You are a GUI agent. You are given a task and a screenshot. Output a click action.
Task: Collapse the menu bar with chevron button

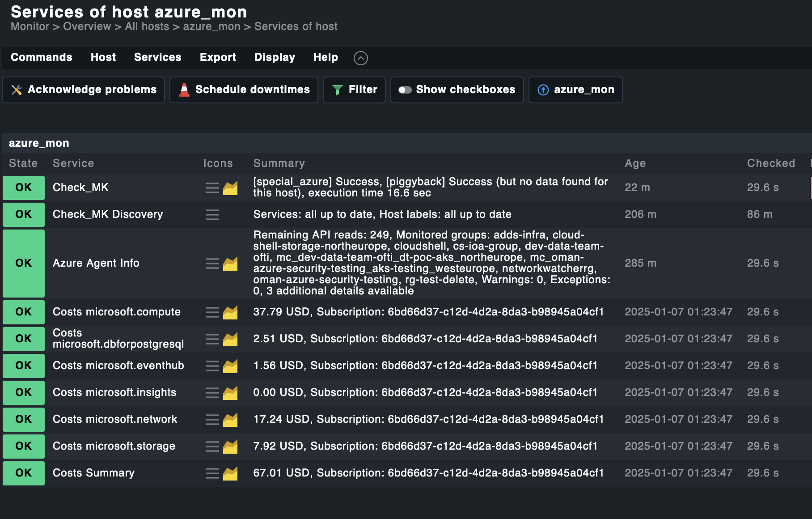point(360,58)
